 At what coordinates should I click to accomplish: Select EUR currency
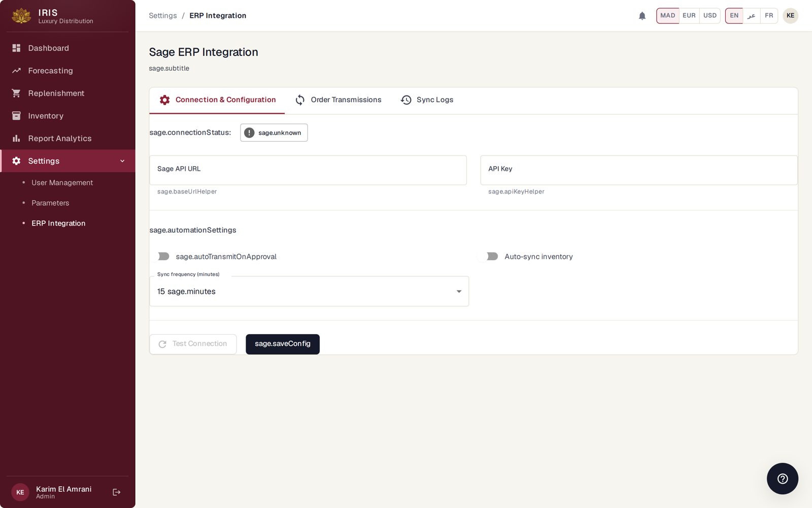tap(689, 16)
